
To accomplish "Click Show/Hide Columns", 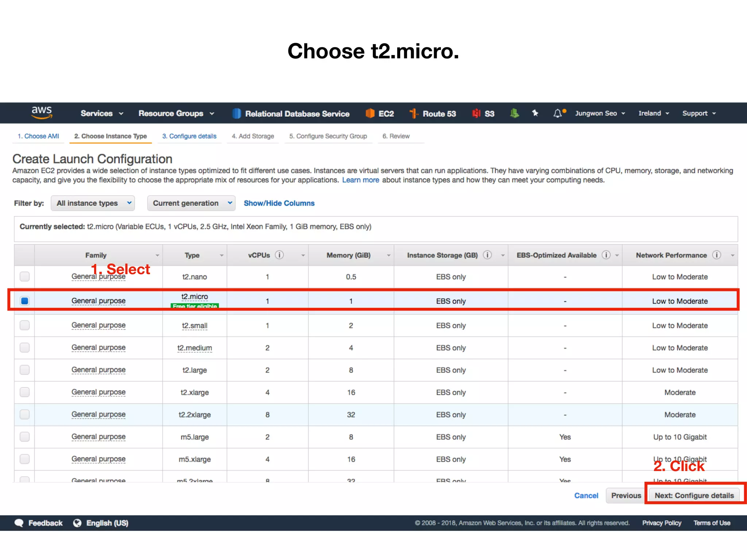I will [279, 203].
